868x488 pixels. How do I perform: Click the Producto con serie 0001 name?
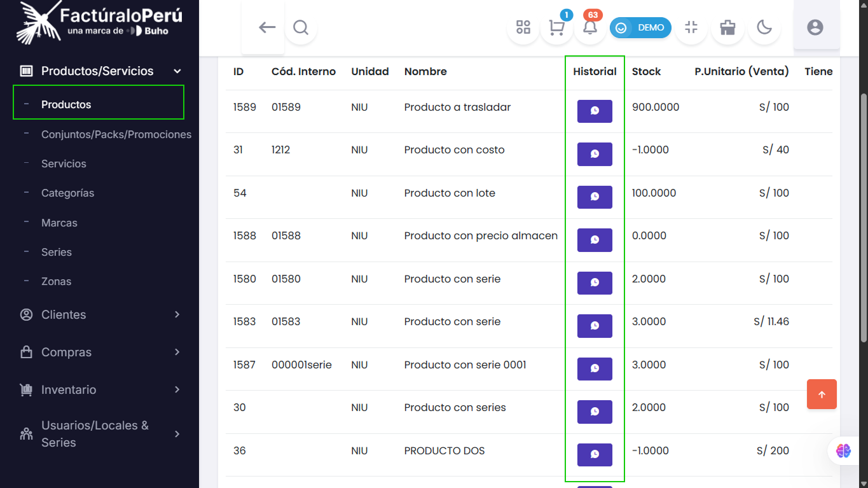[x=465, y=365]
